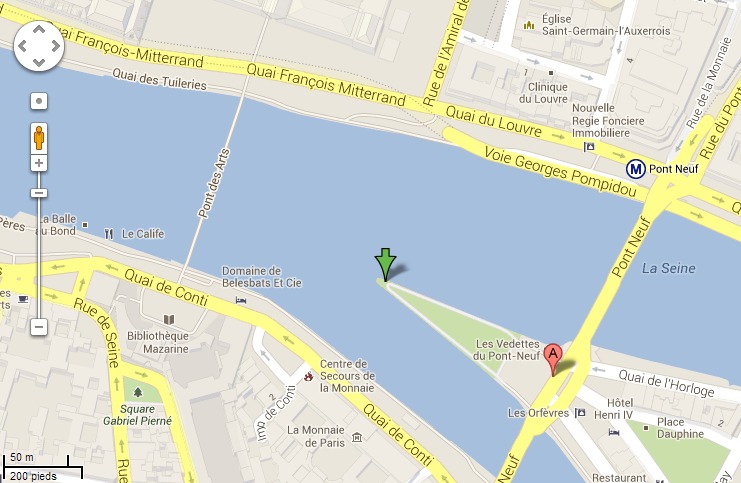Pan the map right with arrow control
741x483 pixels.
point(56,46)
